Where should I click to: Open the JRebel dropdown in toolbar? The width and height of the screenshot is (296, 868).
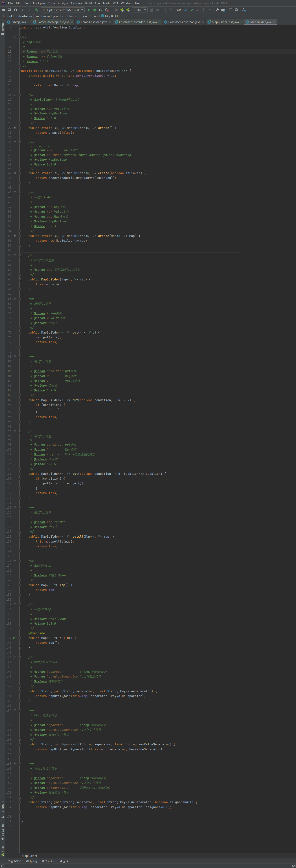(x=140, y=10)
